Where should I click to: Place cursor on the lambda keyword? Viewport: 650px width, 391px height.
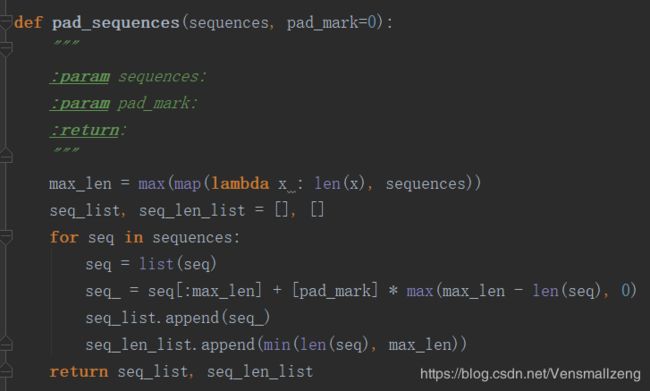pyautogui.click(x=240, y=183)
